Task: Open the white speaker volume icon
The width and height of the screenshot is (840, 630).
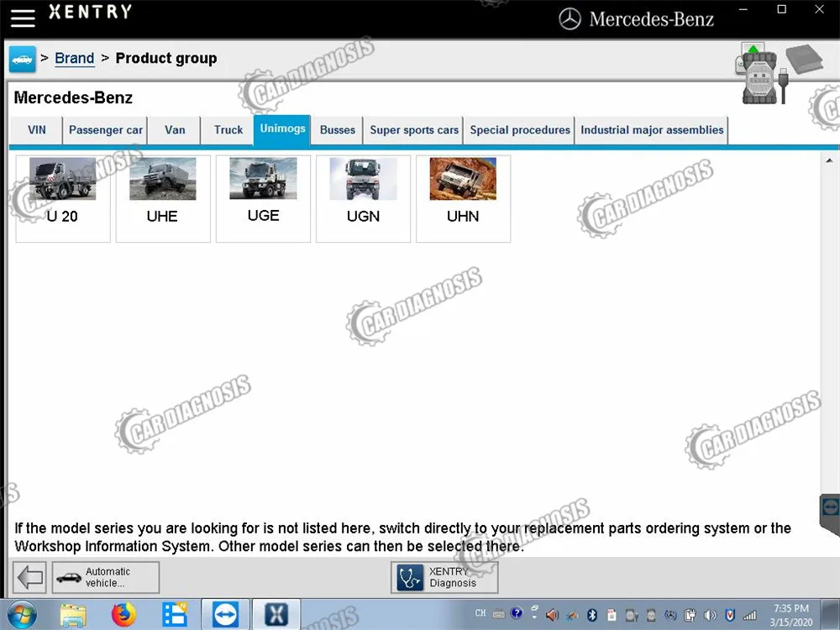Action: [711, 615]
